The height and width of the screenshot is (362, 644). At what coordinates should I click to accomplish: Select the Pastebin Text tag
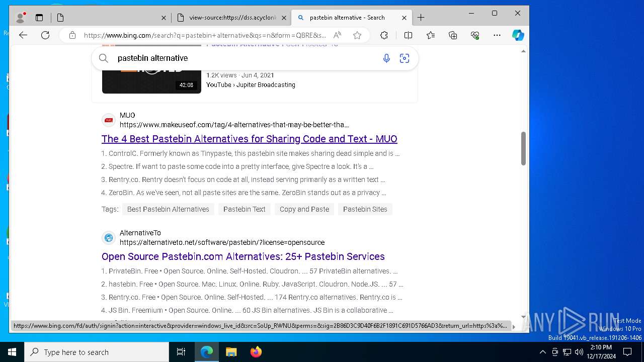[245, 209]
